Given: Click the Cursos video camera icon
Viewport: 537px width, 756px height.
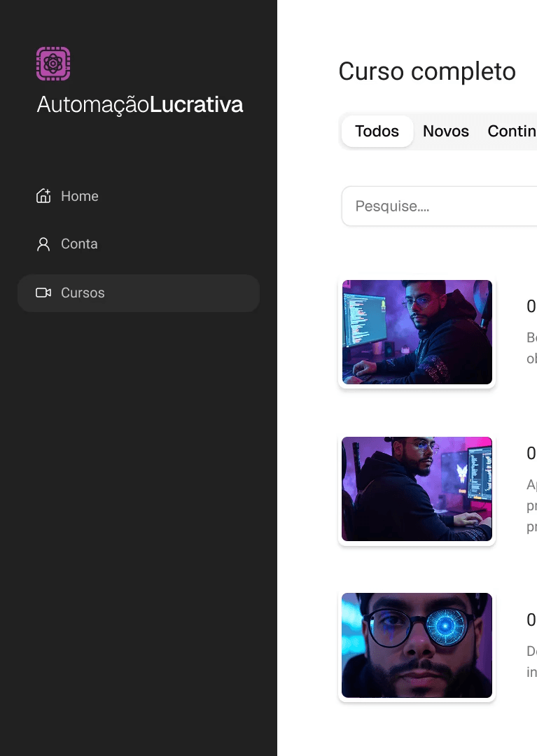Looking at the screenshot, I should 43,293.
